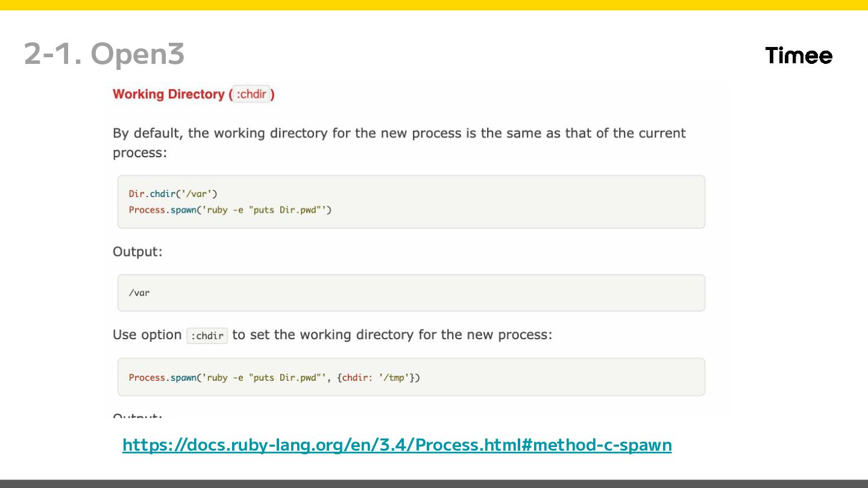This screenshot has height=488, width=868.
Task: Click inline :chdir code after "Use option"
Action: coord(207,336)
